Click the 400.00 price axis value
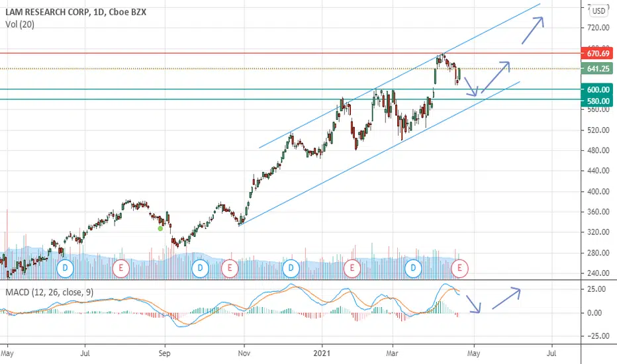The width and height of the screenshot is (617, 364). [x=598, y=192]
